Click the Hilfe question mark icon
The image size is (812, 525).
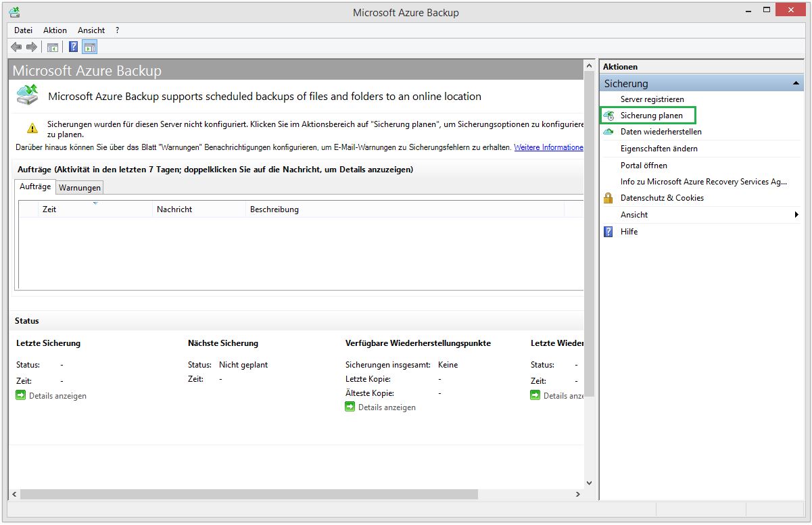point(608,231)
